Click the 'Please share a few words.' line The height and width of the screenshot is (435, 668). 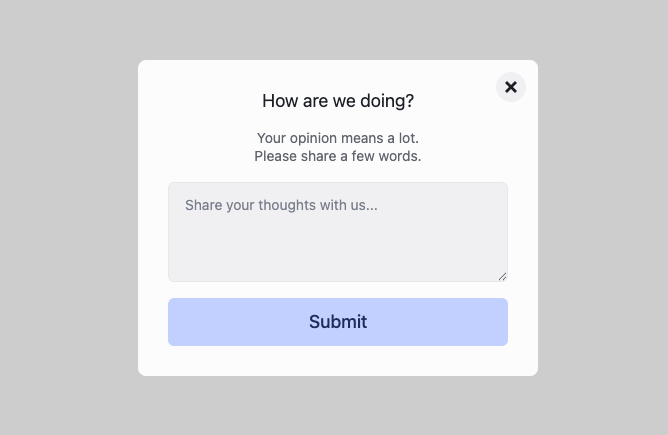[x=338, y=156]
